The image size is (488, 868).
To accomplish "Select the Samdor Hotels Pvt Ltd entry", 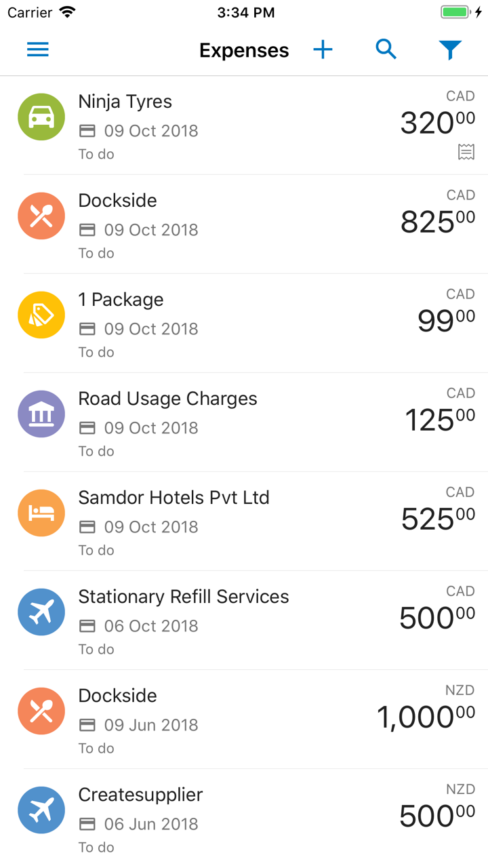I will click(174, 498).
